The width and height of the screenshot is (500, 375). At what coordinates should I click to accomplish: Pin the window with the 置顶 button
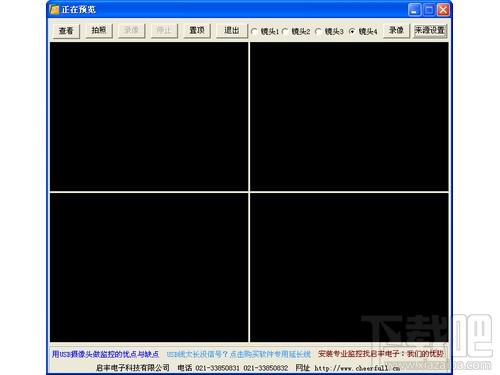(197, 31)
